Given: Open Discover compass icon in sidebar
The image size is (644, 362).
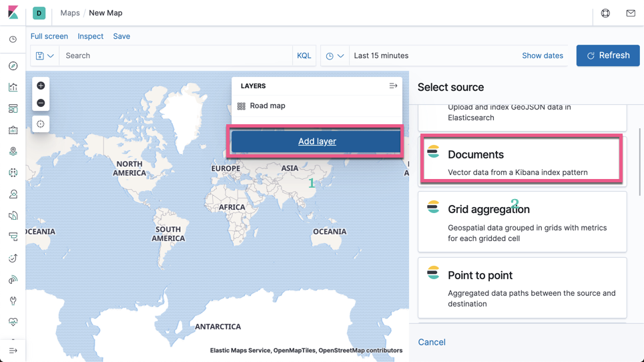Looking at the screenshot, I should click(13, 65).
